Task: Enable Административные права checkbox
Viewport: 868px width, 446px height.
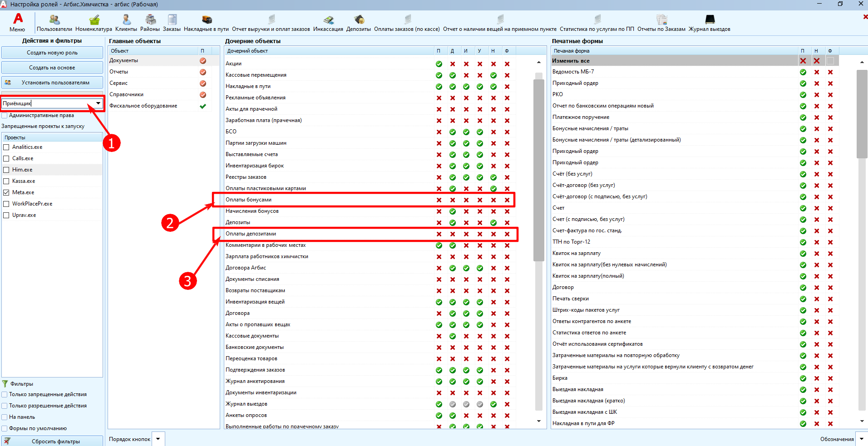Action: click(x=5, y=115)
